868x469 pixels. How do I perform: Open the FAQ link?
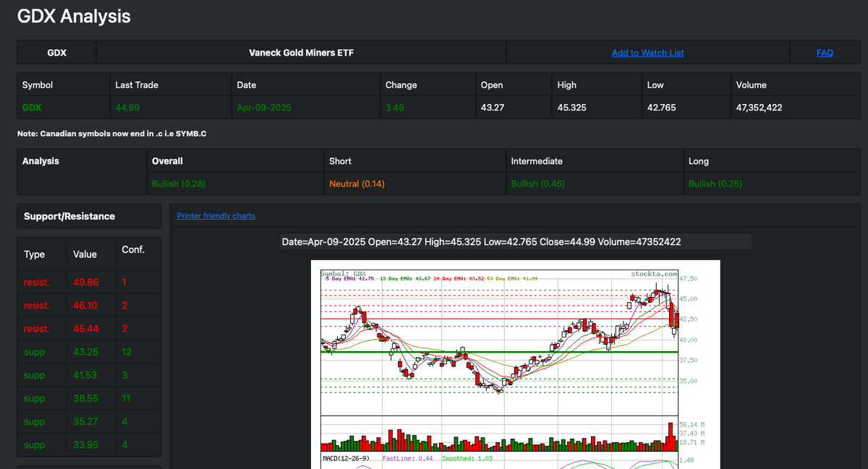825,53
